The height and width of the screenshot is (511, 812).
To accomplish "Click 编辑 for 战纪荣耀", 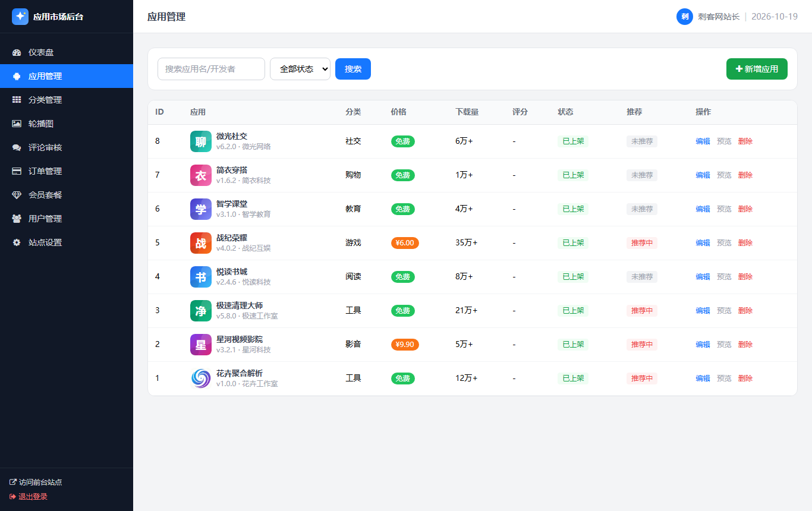I will (x=703, y=243).
